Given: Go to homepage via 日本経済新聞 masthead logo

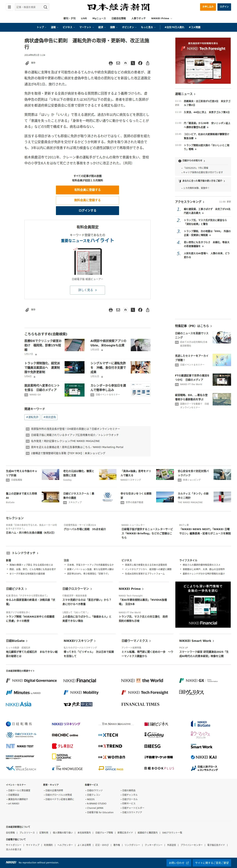Looking at the screenshot, I should 118,7.
